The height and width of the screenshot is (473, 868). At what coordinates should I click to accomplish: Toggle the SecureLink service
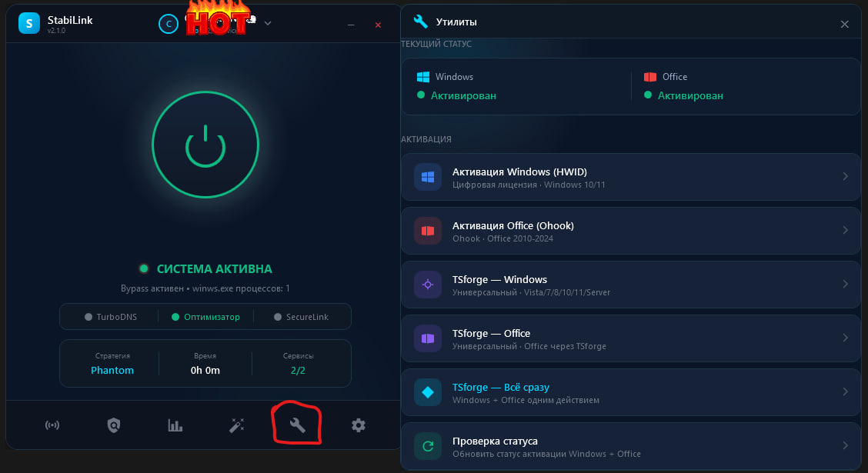point(301,317)
